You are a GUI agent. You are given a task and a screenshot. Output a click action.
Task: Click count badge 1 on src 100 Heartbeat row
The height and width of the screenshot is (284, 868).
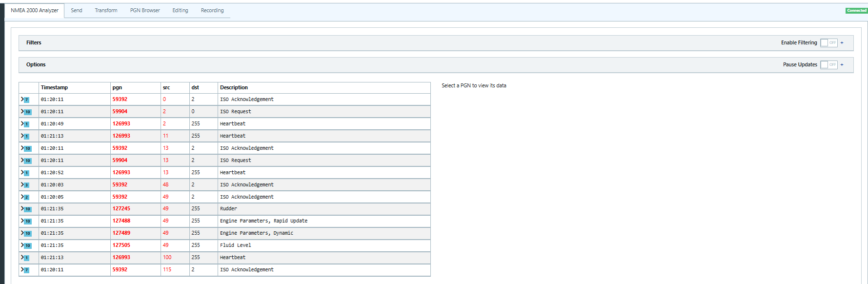tap(27, 258)
